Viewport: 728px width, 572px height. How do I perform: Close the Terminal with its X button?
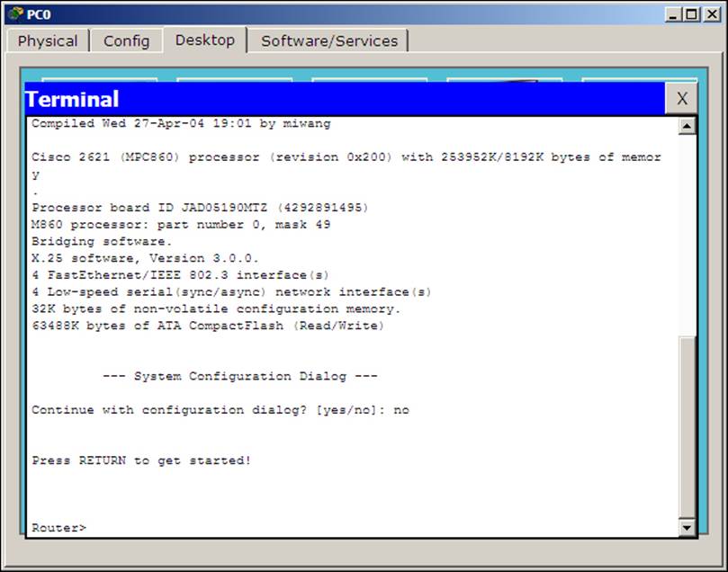[x=681, y=98]
